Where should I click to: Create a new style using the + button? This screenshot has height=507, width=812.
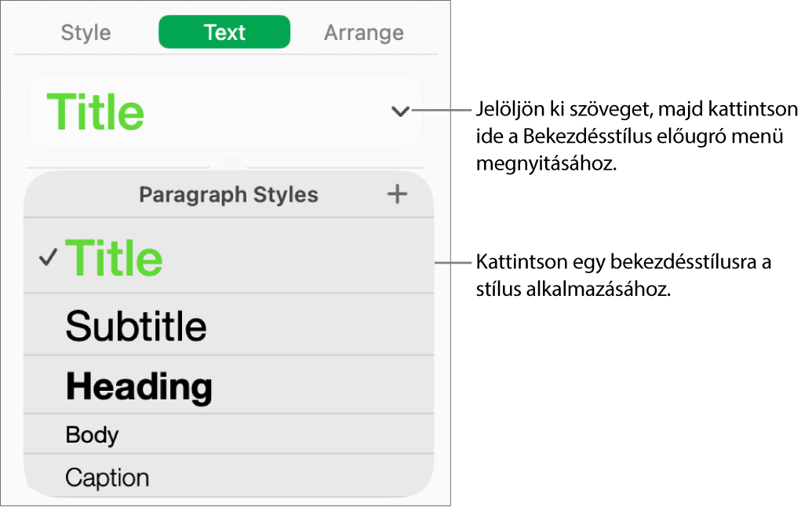(398, 194)
